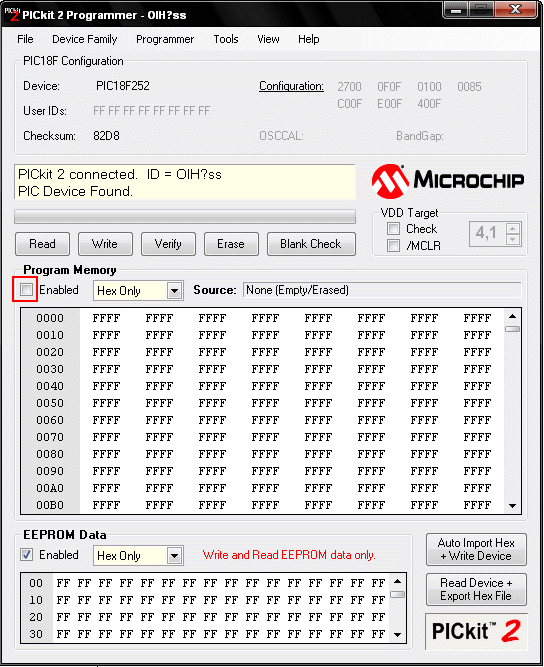Click Program Memory scrollbar up arrow

pos(513,316)
